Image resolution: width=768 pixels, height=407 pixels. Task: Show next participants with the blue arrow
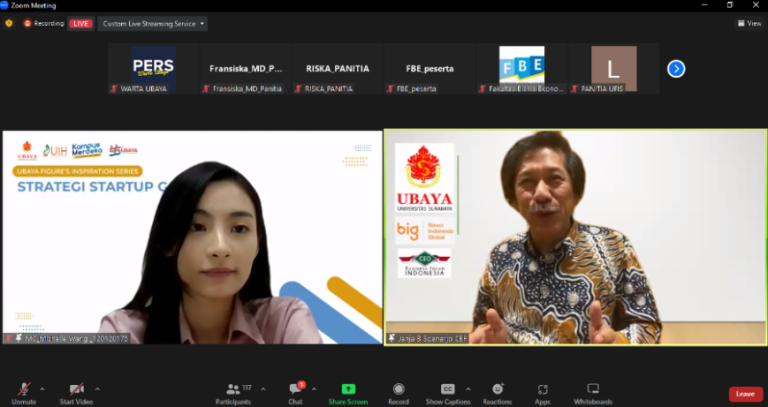[676, 69]
